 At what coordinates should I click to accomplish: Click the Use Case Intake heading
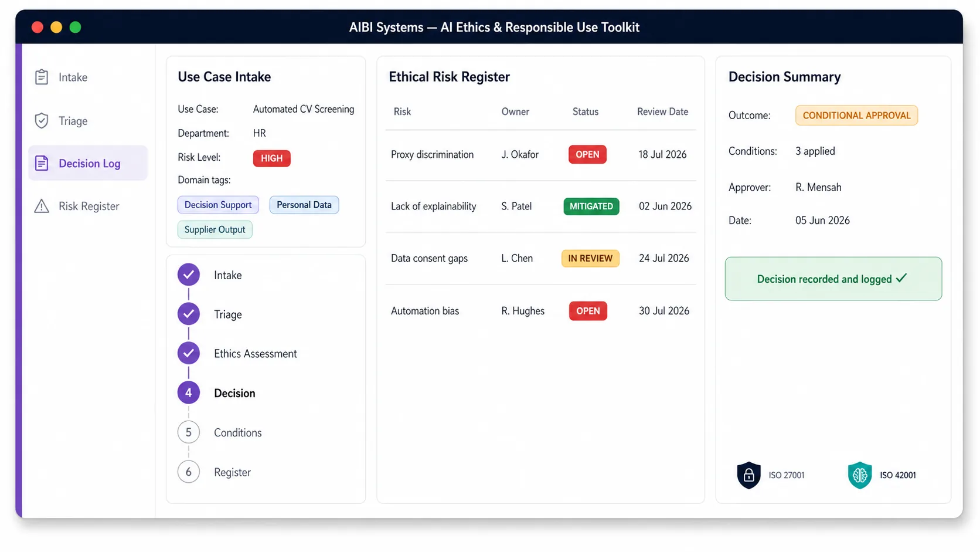coord(224,77)
